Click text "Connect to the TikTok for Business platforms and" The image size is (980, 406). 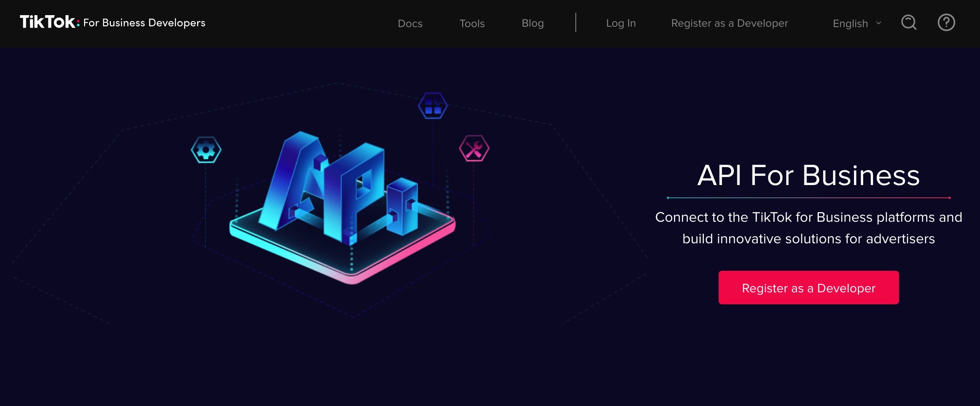pos(808,217)
